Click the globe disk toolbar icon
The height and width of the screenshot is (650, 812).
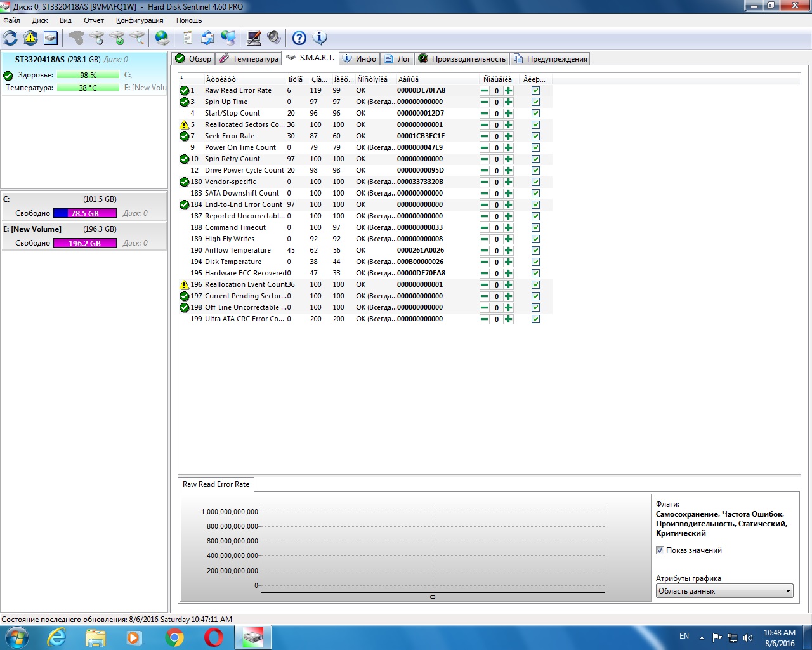162,38
